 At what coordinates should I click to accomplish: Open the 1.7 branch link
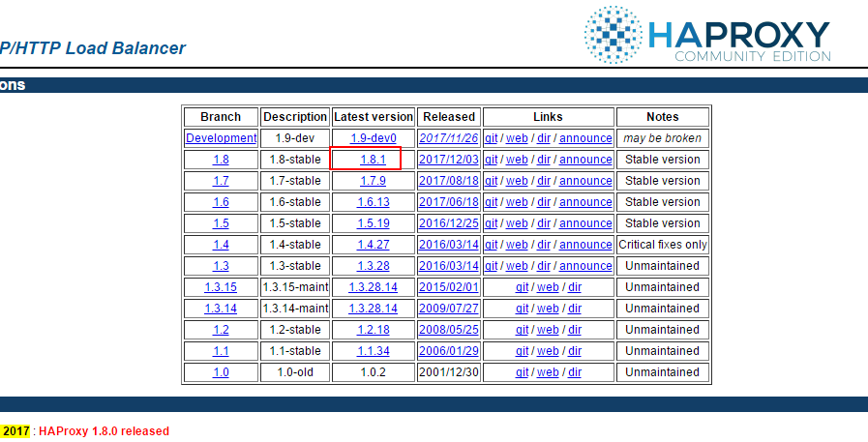221,181
